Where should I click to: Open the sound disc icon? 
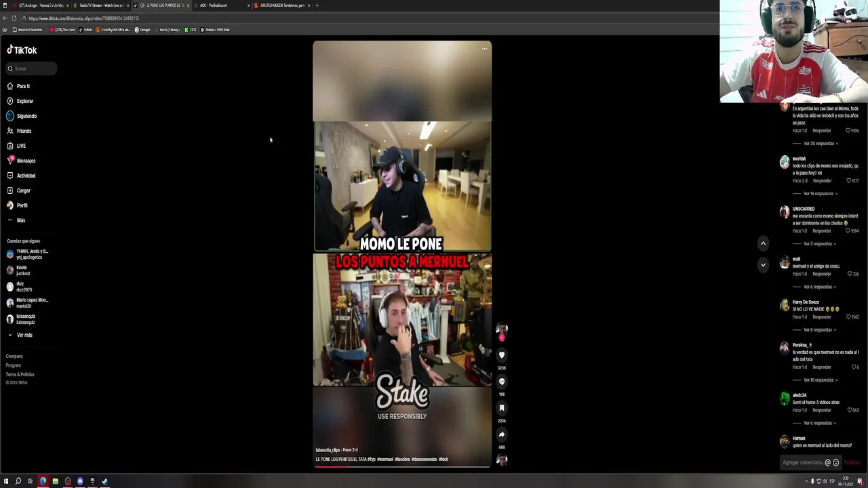pos(502,460)
